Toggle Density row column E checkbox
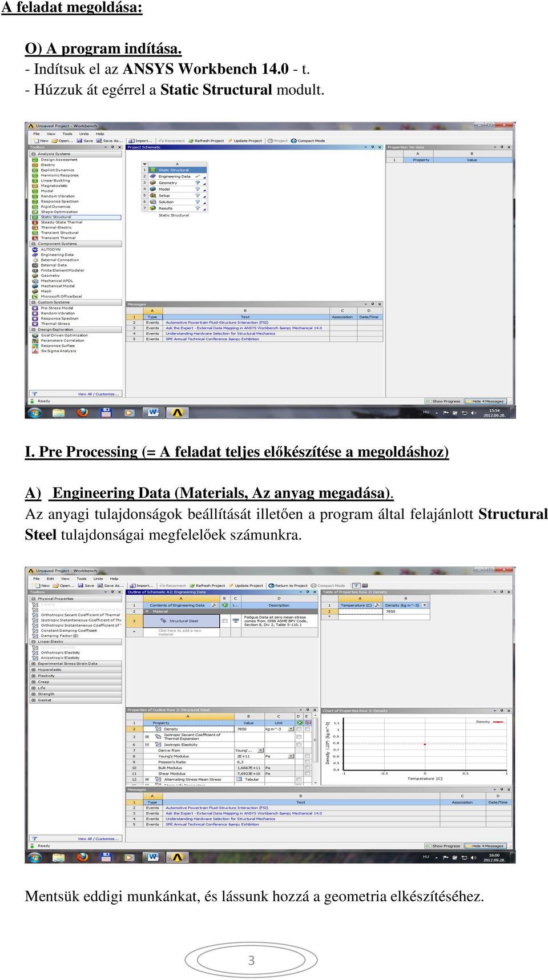The width and height of the screenshot is (548, 980). point(307,729)
